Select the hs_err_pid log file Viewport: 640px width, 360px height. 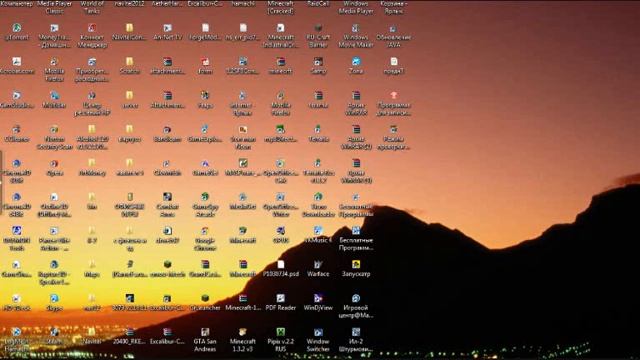(x=243, y=28)
